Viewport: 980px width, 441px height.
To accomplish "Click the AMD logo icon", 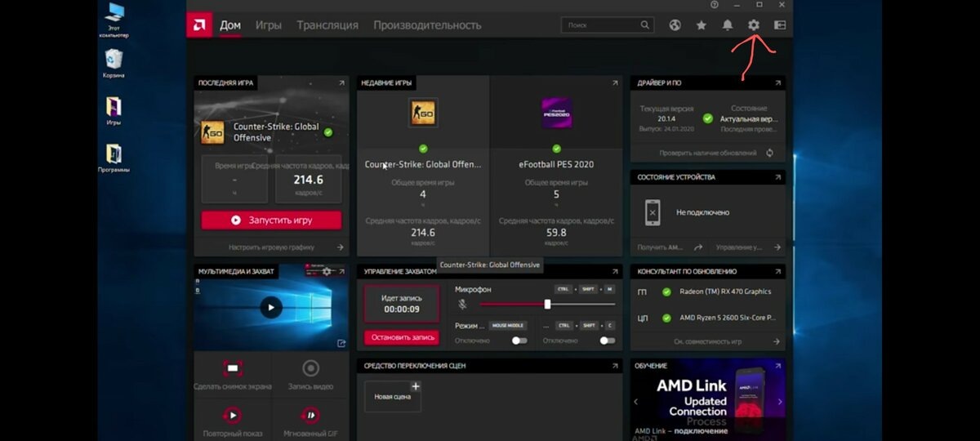I will 198,24.
